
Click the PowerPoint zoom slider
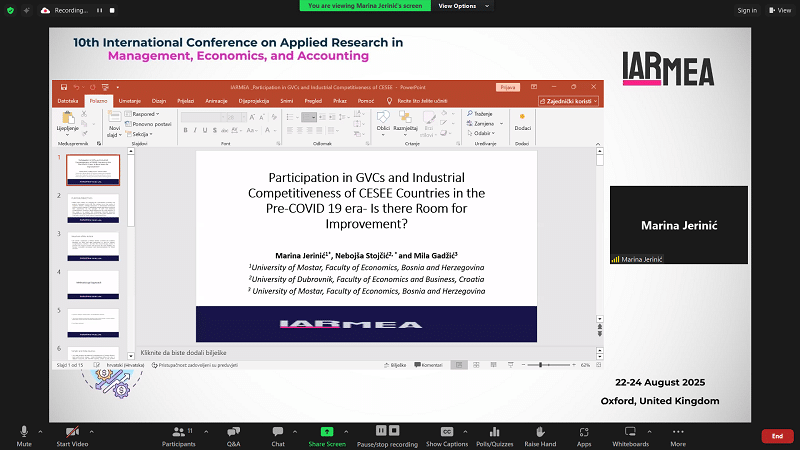click(544, 366)
